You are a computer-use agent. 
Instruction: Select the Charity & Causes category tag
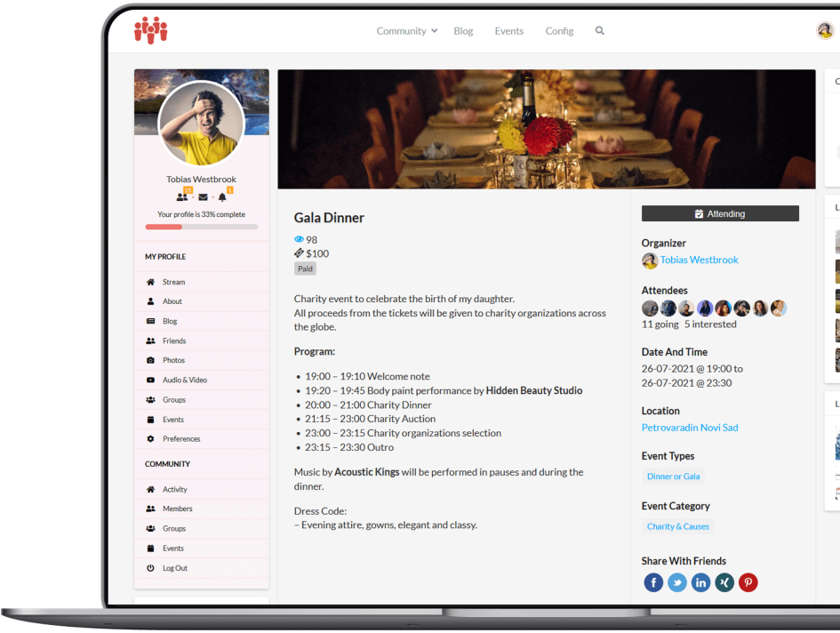pyautogui.click(x=677, y=526)
